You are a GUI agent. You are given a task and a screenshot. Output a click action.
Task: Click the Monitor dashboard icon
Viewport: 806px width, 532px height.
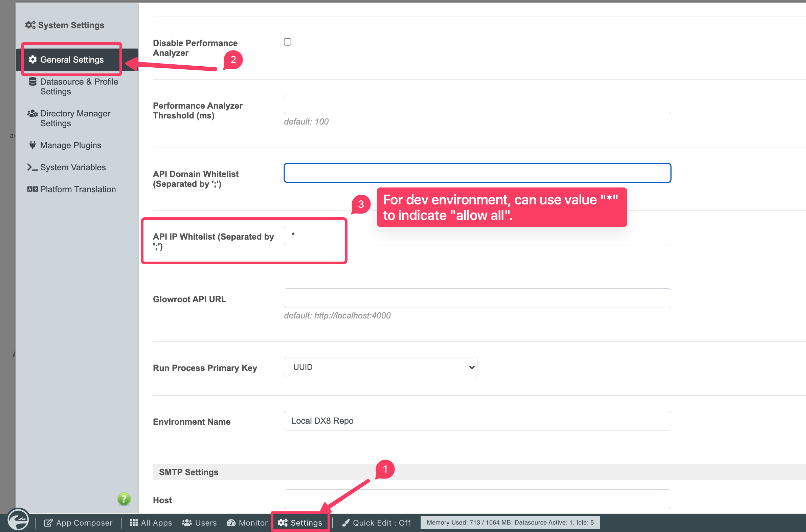pyautogui.click(x=231, y=523)
